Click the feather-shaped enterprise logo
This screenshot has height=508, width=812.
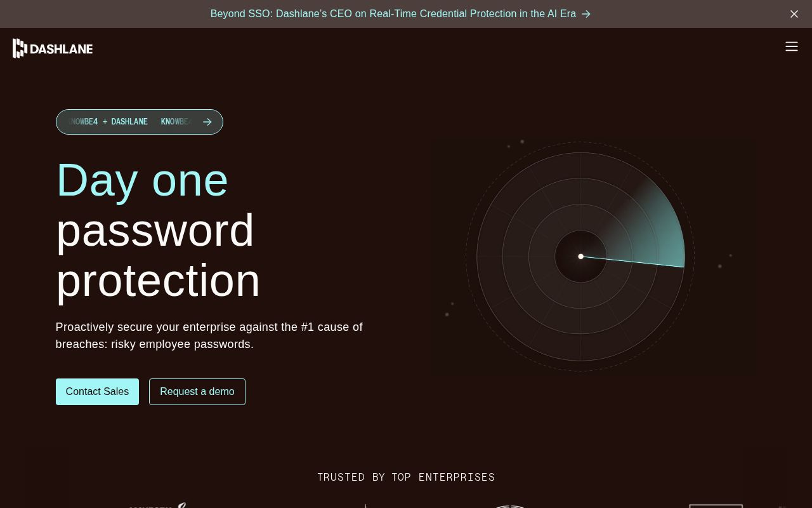[182, 506]
